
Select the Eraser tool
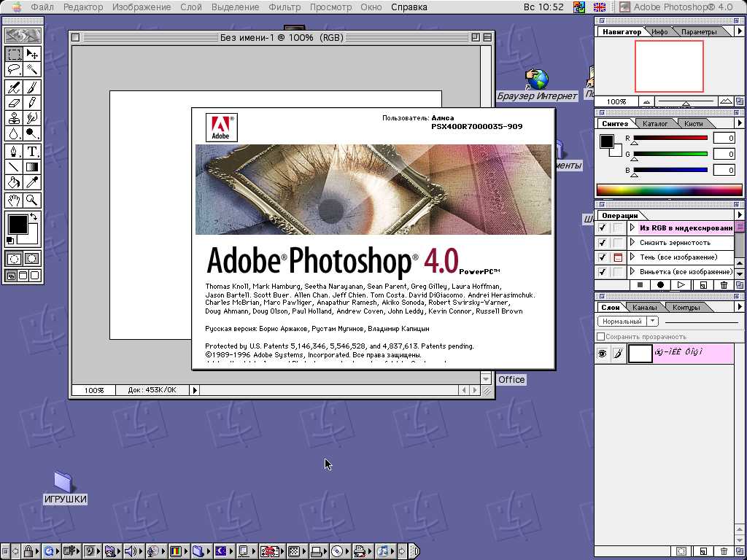(x=14, y=103)
